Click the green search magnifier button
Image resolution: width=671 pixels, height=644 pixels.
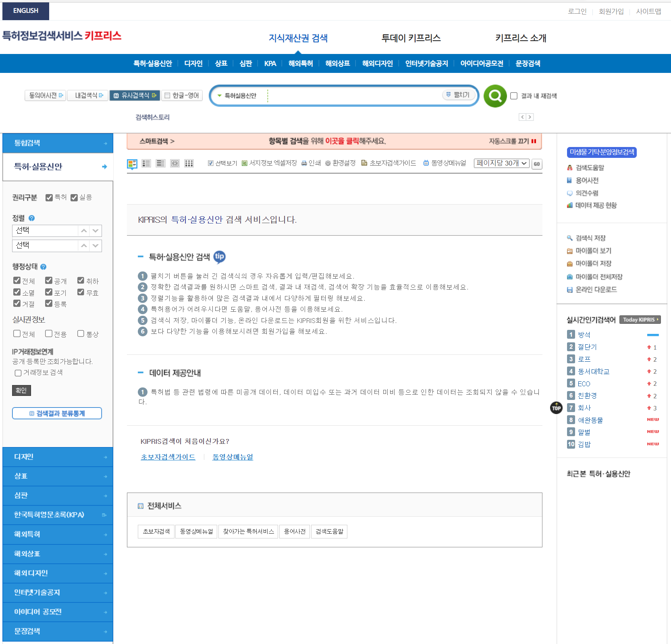(x=495, y=96)
